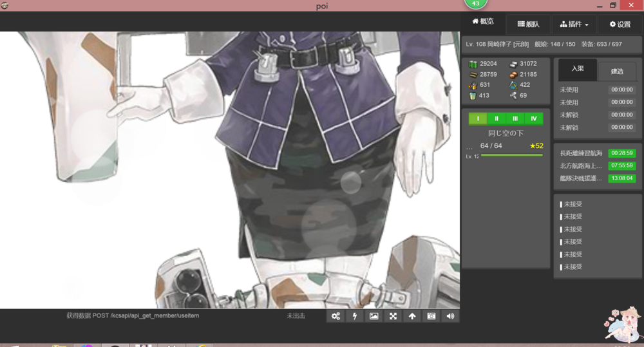Click the ship HP text 64 / 64
Image resolution: width=644 pixels, height=347 pixels.
pyautogui.click(x=491, y=145)
